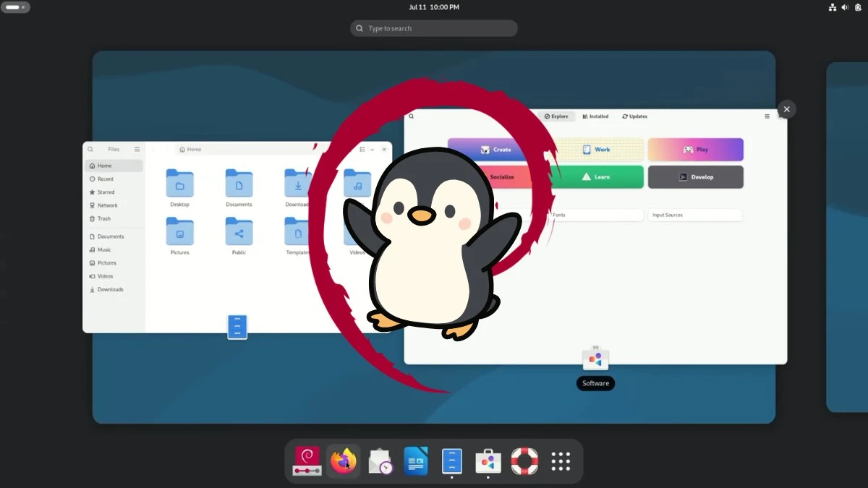868x488 pixels.
Task: Click the volume icon in the top bar
Action: (x=846, y=7)
